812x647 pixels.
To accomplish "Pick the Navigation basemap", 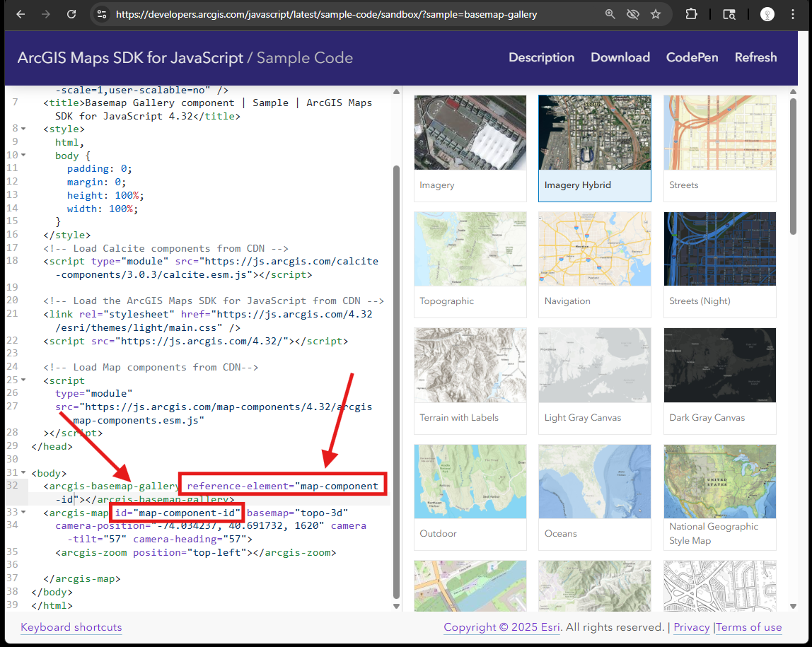I will pos(594,264).
